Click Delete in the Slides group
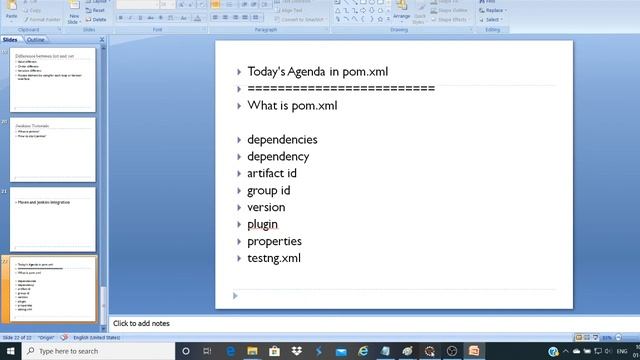The image size is (640, 360). click(x=96, y=19)
